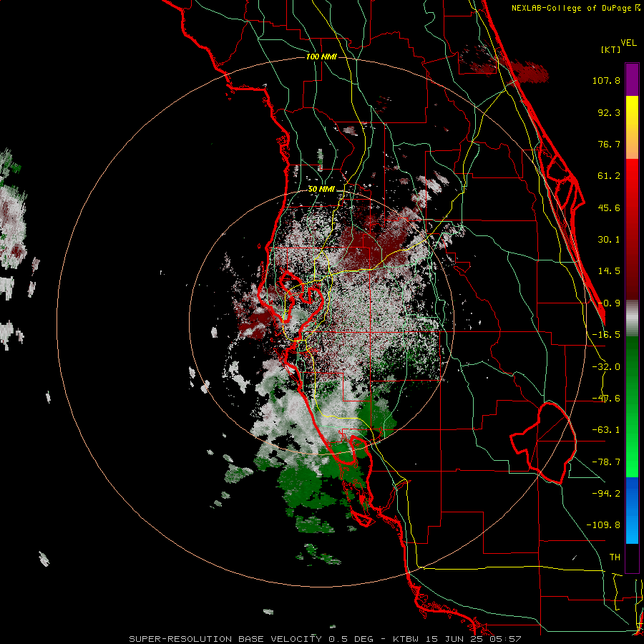
Task: Click the -78.7 velocity scale value
Action: coord(606,462)
